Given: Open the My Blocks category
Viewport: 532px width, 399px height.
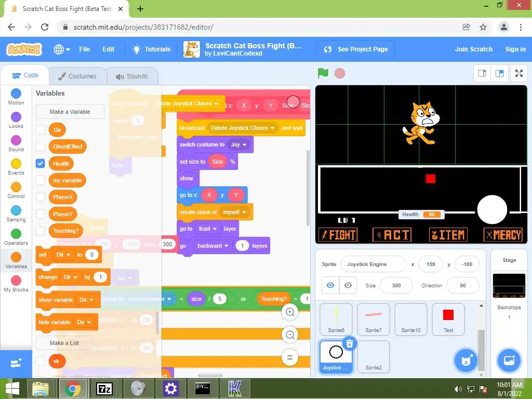Looking at the screenshot, I should [16, 284].
